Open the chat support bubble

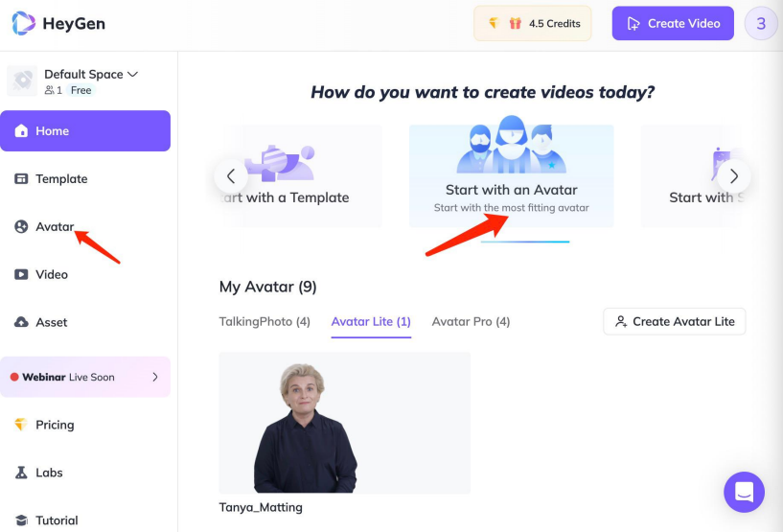tap(744, 492)
